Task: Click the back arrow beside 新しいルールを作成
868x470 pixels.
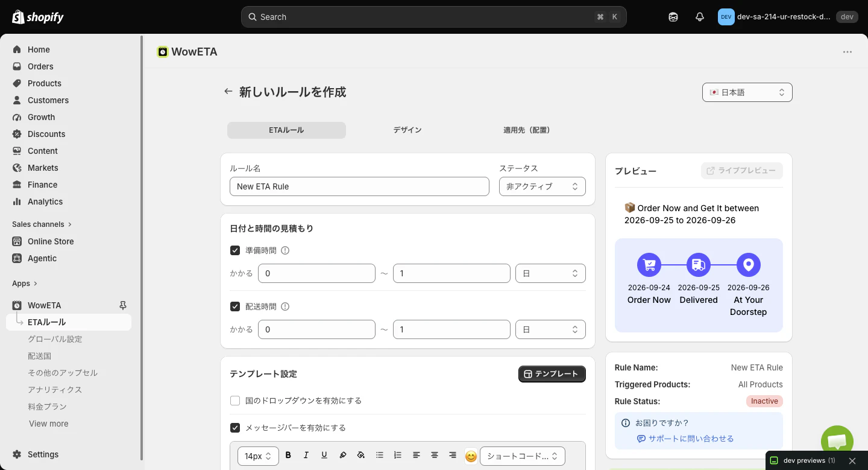Action: pos(228,92)
